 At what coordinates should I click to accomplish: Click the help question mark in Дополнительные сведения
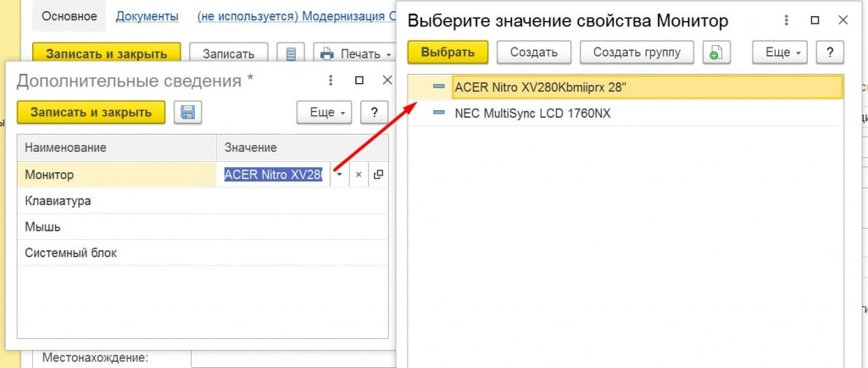[x=375, y=113]
